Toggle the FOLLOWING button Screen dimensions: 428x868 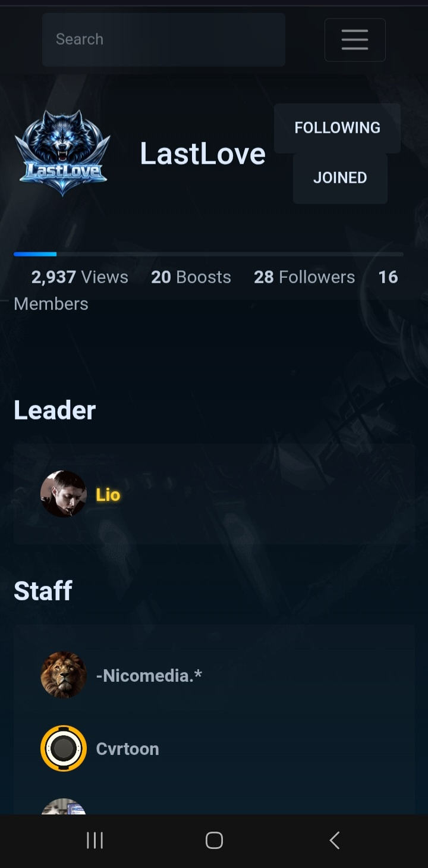337,128
